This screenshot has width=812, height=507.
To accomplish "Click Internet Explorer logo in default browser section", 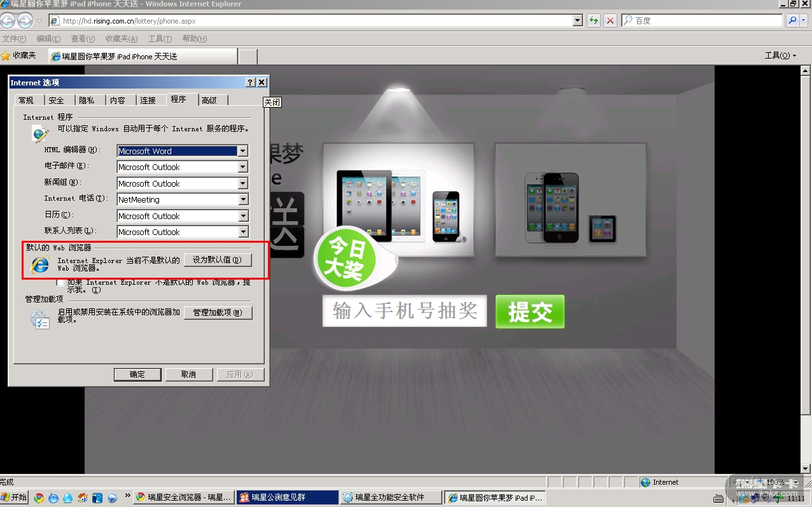I will point(40,264).
